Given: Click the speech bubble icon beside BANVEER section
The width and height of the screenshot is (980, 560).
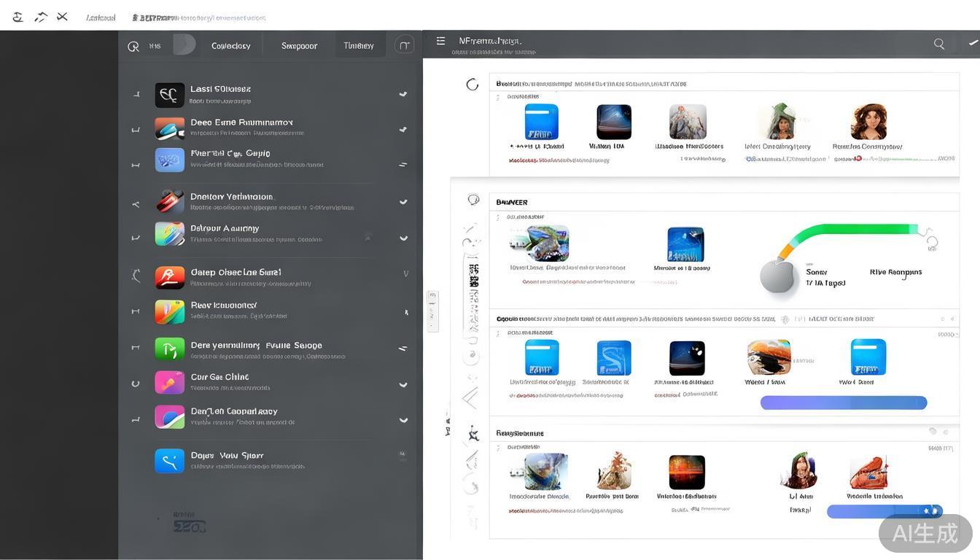Looking at the screenshot, I should (473, 200).
